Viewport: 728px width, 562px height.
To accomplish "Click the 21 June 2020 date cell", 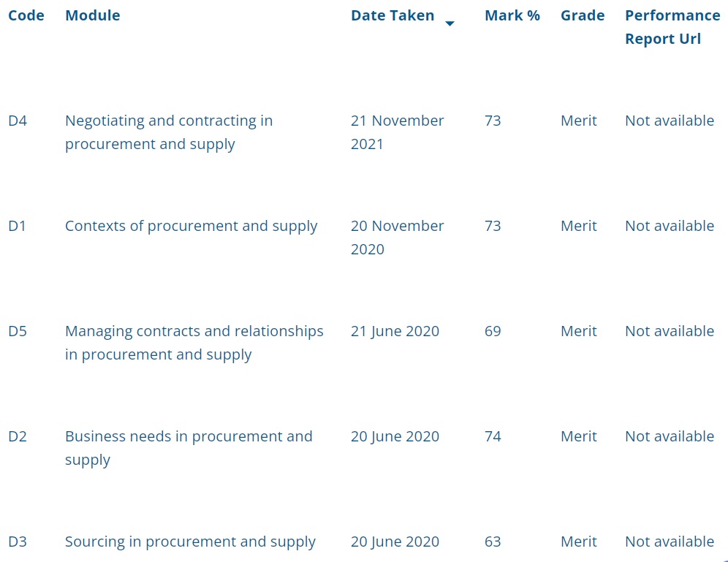I will click(x=395, y=331).
